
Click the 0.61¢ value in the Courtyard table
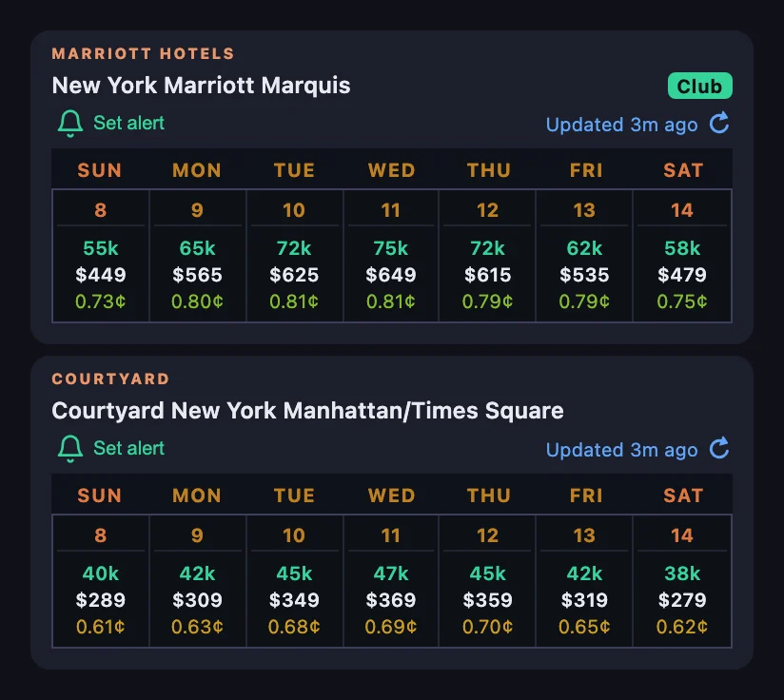click(101, 627)
